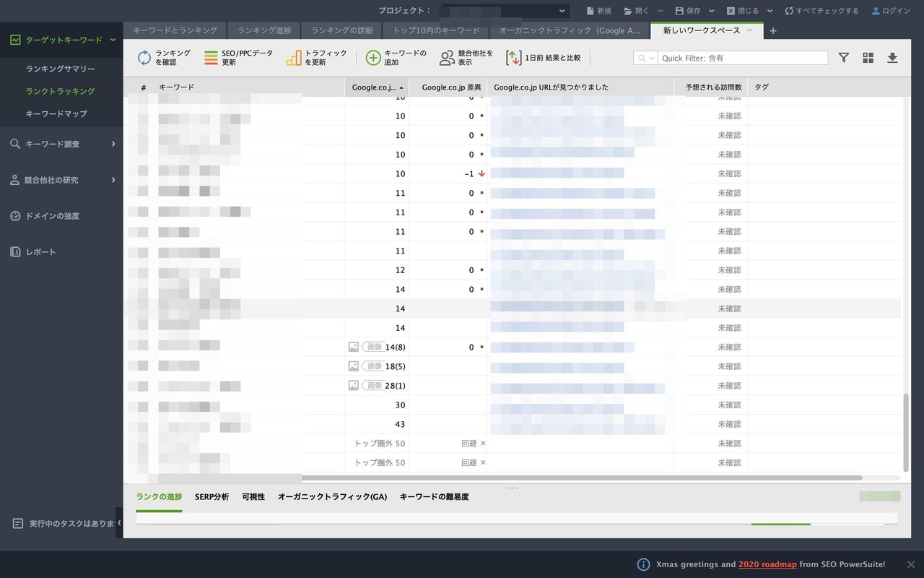This screenshot has width=924, height=578.
Task: Open ランクトラッキング in the sidebar
Action: click(x=61, y=91)
